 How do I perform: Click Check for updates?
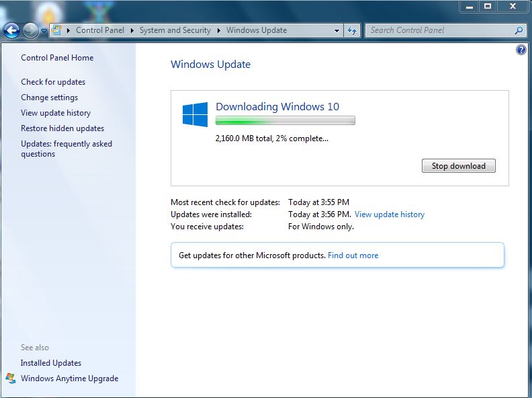(x=53, y=82)
